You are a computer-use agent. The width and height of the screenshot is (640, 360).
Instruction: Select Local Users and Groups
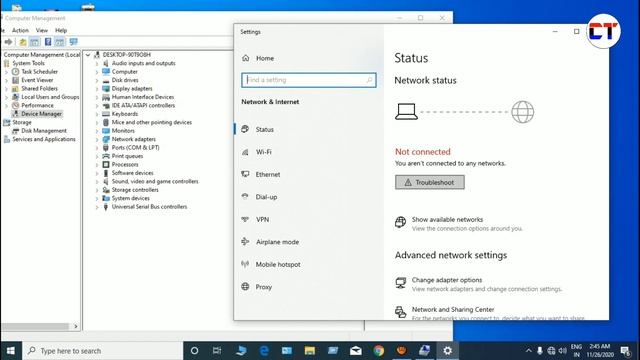[x=50, y=97]
